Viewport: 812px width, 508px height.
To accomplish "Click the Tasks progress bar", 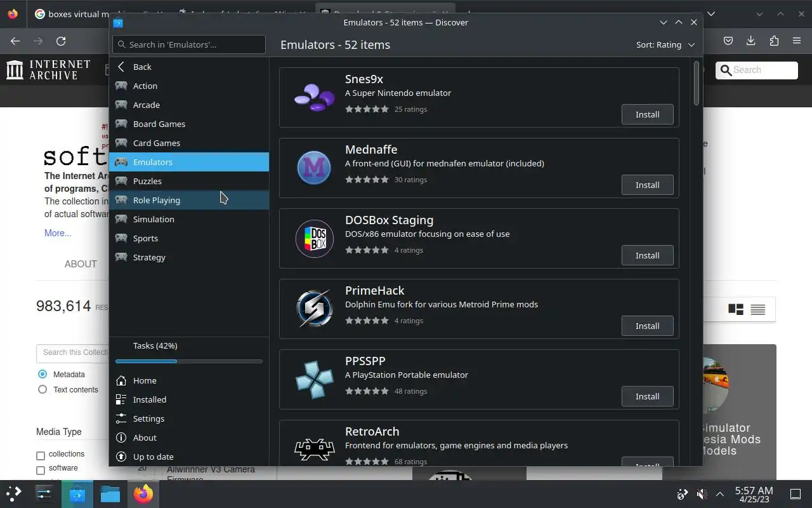I will 189,361.
